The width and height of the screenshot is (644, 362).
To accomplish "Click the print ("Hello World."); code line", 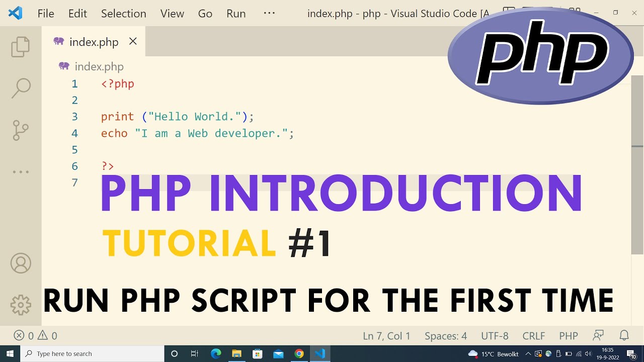I will click(x=178, y=117).
